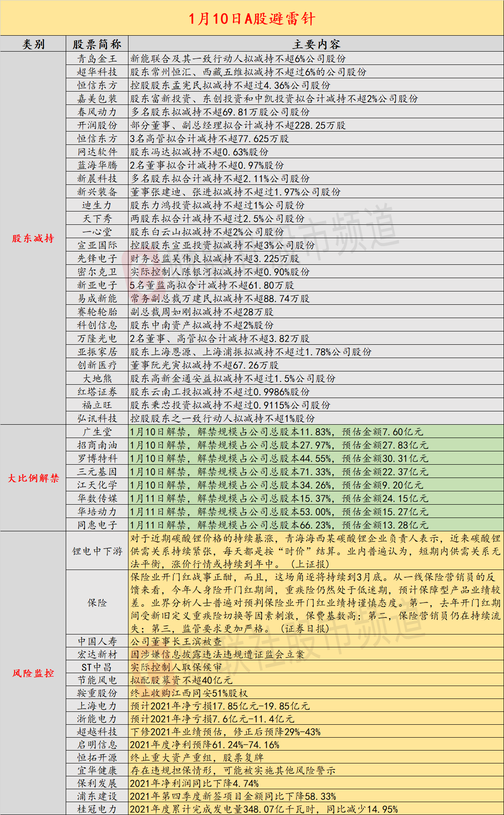Select stock name 新晨科技
Viewport: 504px width, 815px height.
(97, 178)
